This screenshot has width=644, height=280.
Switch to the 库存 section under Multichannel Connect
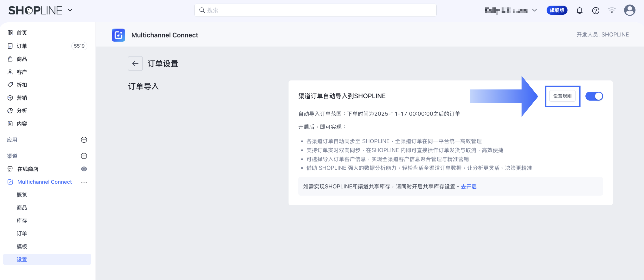[22, 220]
